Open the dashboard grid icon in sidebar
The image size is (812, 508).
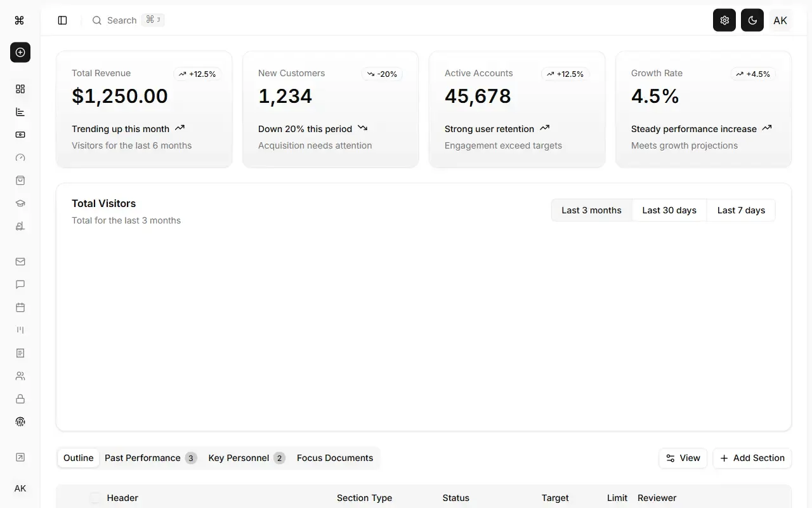[20, 89]
